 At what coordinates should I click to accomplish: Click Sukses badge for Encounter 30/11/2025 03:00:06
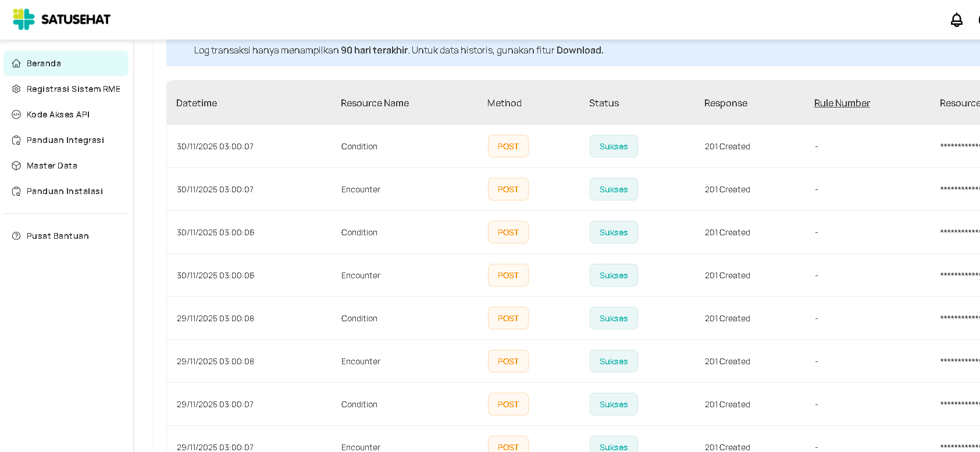tap(614, 275)
